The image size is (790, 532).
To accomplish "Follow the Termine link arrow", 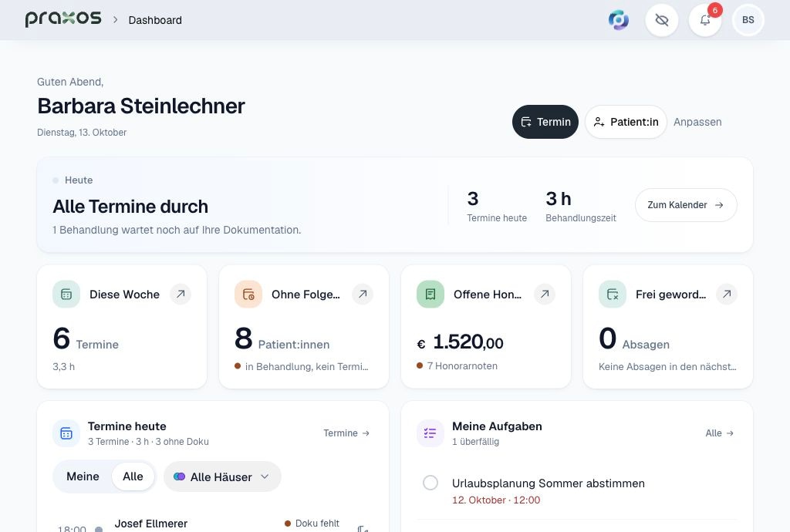I will coord(346,433).
